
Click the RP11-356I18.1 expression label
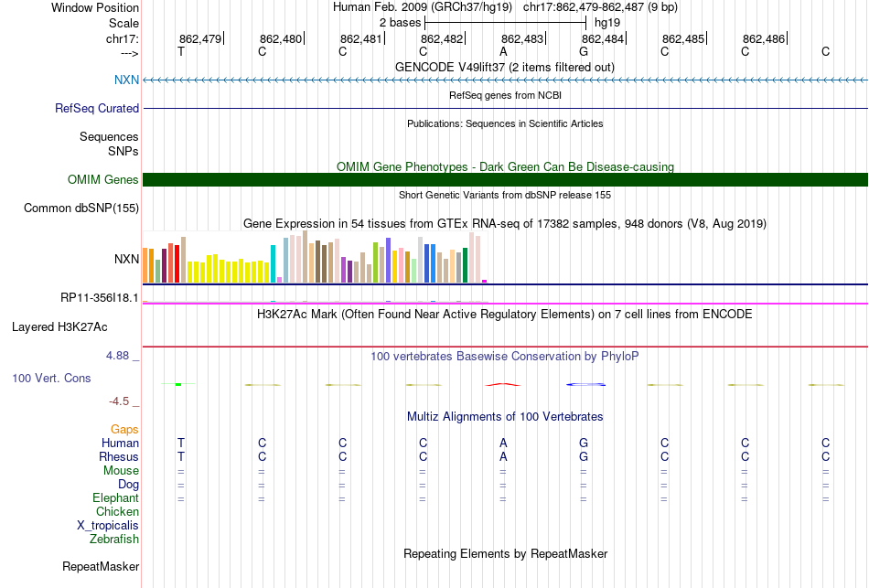[99, 297]
